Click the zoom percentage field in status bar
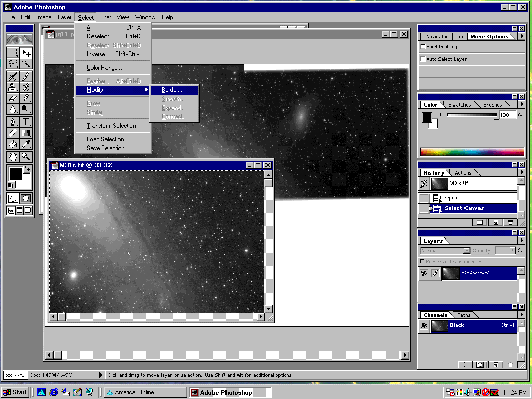Viewport: 532px width, 399px height. click(15, 375)
